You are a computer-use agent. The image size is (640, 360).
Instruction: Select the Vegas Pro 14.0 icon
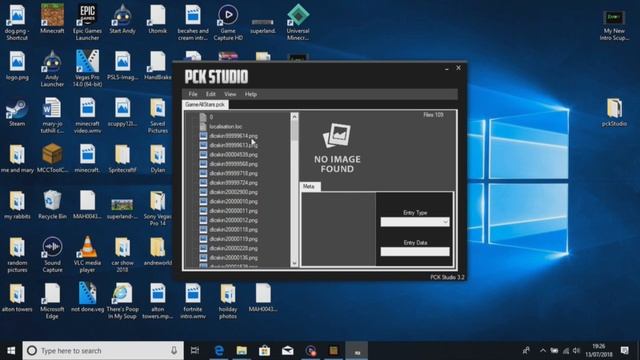[x=87, y=68]
